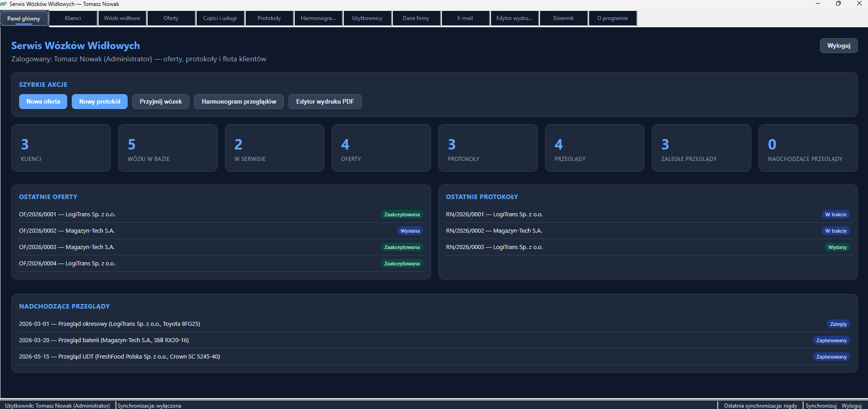Open Edytor wydruku PDF quick action
Image resolution: width=868 pixels, height=409 pixels.
(325, 102)
